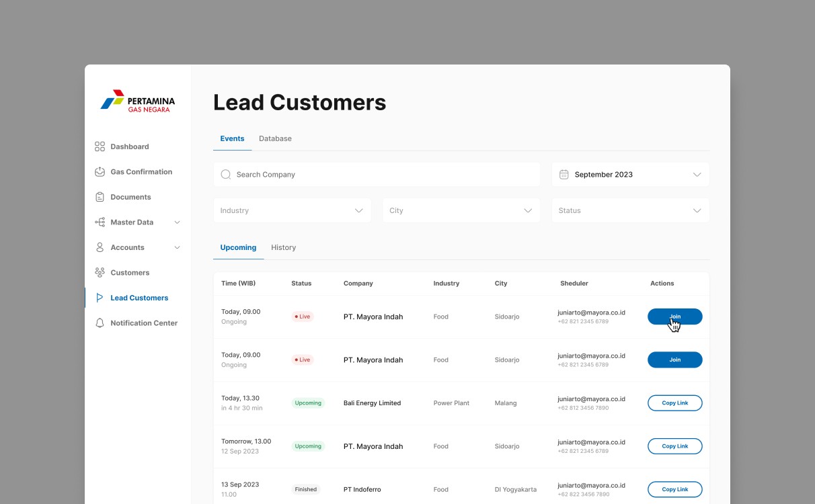Click the Industry column header
815x504 pixels.
(447, 284)
